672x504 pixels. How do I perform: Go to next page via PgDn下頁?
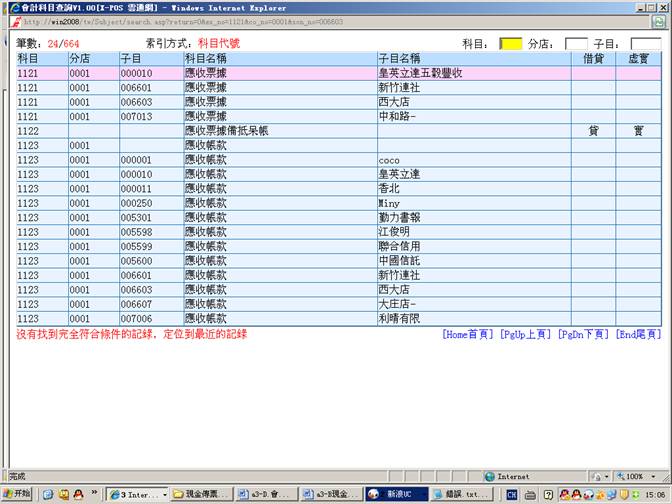583,335
